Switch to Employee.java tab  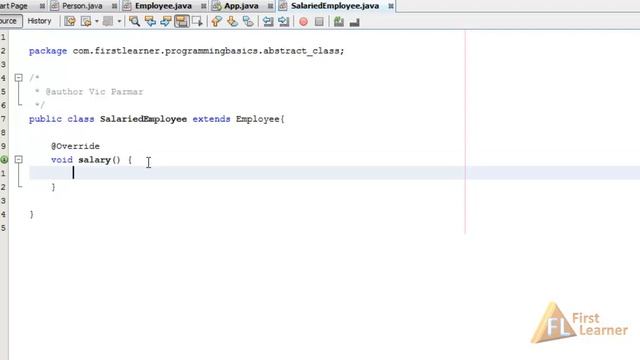point(163,6)
